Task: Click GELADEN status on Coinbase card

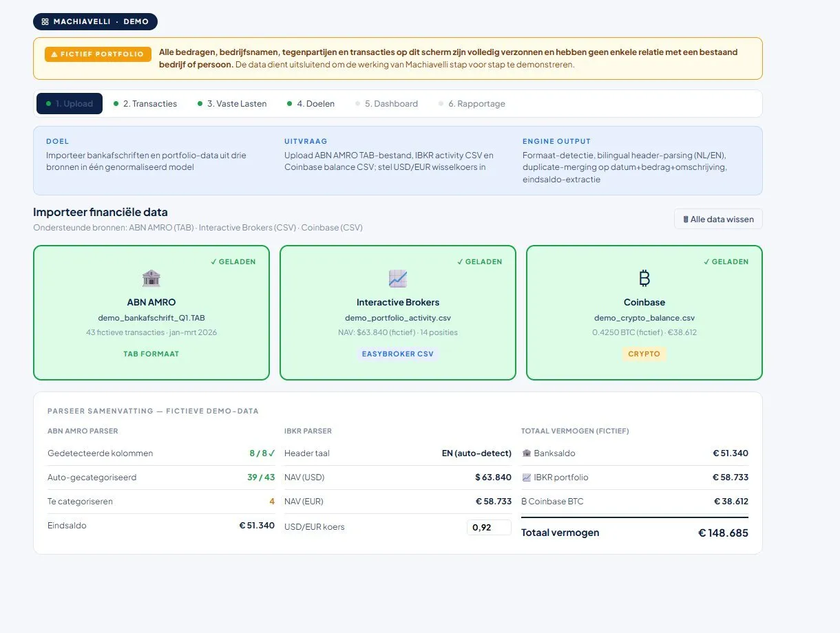Action: coord(726,261)
